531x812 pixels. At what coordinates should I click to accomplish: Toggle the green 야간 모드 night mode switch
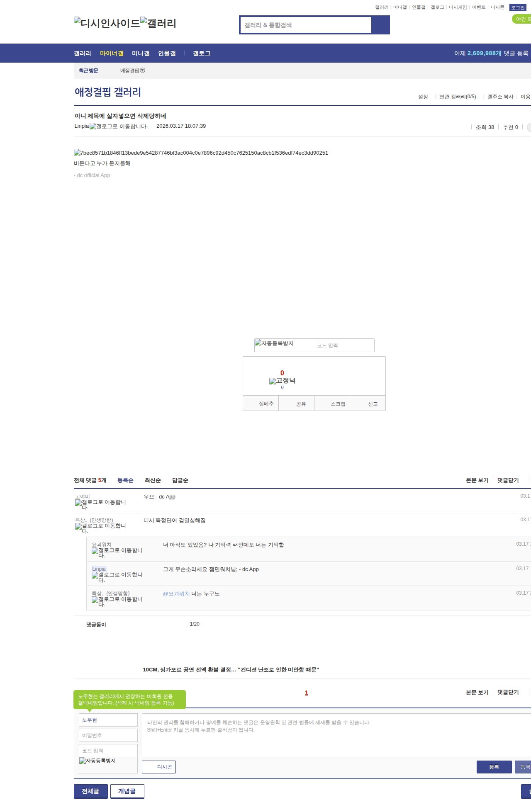(x=522, y=19)
